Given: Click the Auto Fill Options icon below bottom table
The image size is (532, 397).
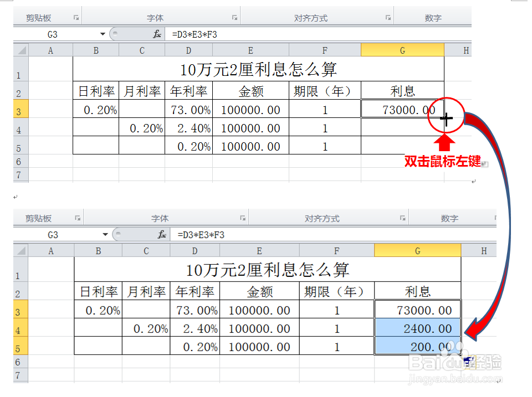Looking at the screenshot, I should (x=469, y=362).
